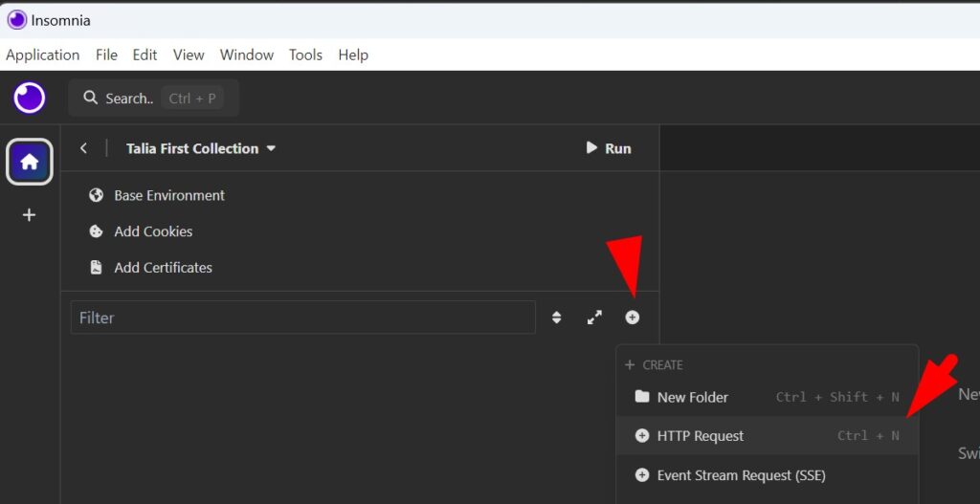This screenshot has width=980, height=504.
Task: Click the magnifier icon in the search box
Action: [91, 98]
